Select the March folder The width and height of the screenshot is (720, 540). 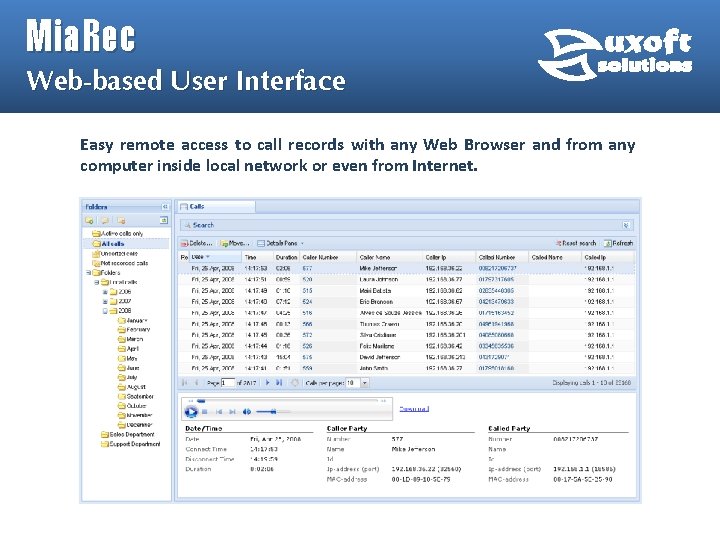(x=130, y=339)
